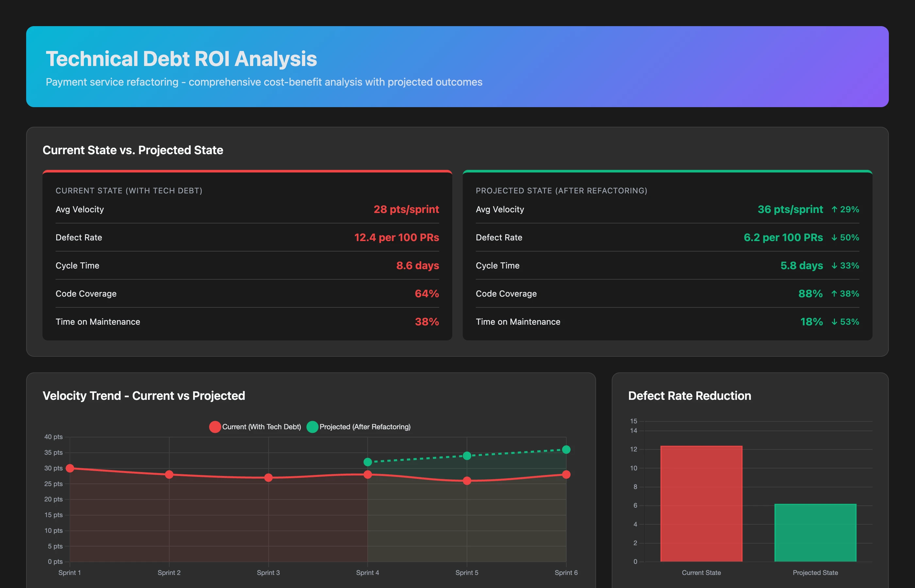Screen dimensions: 915x588
Task: Click Defect Rate label in projected state card
Action: [499, 237]
